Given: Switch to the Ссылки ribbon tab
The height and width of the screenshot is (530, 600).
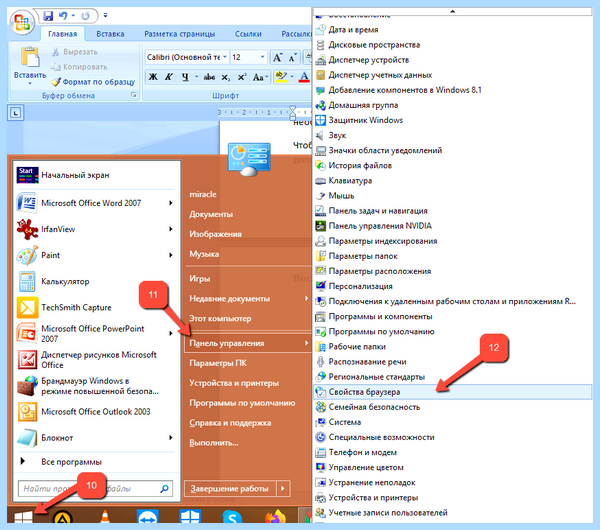Looking at the screenshot, I should click(248, 34).
